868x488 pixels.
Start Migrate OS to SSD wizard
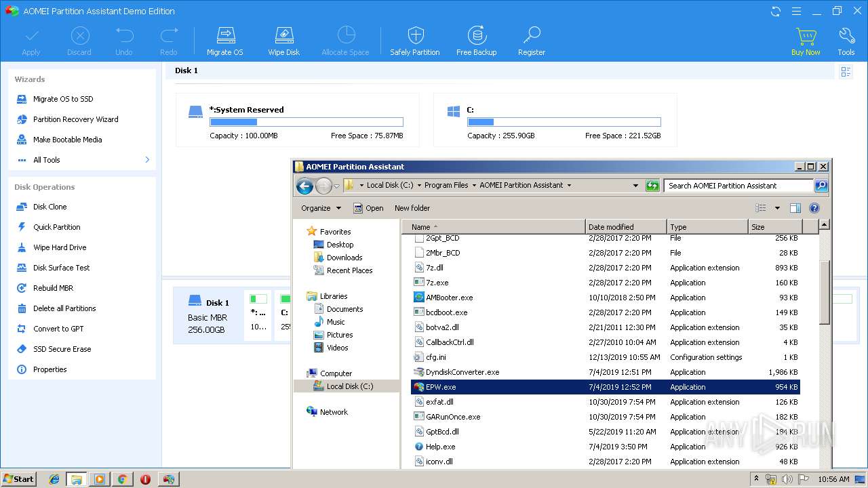(x=63, y=99)
